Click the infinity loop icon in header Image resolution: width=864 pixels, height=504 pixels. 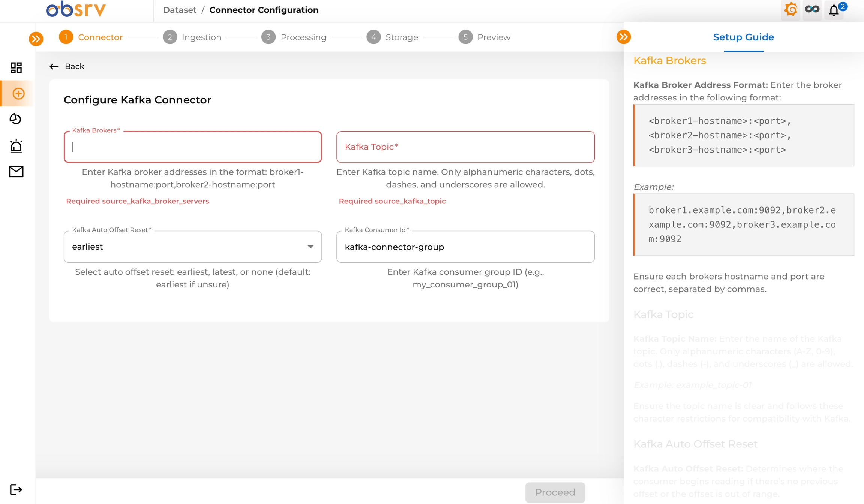point(812,10)
